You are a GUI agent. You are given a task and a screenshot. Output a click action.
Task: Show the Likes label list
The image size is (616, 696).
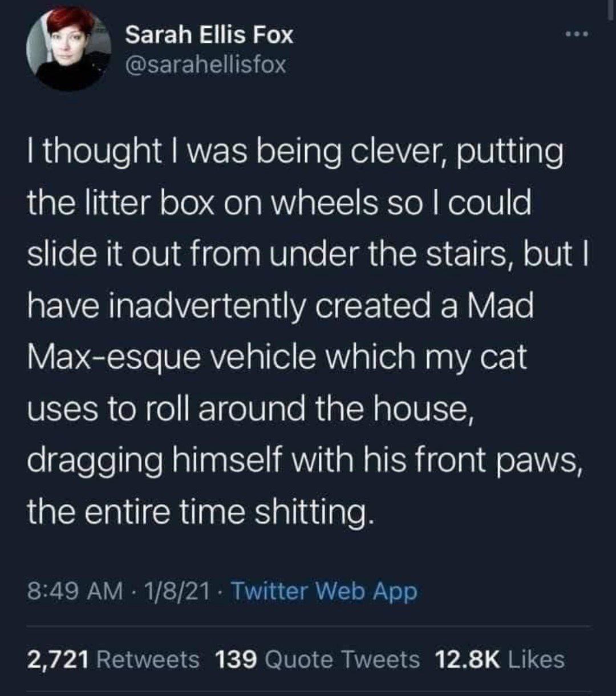536,659
